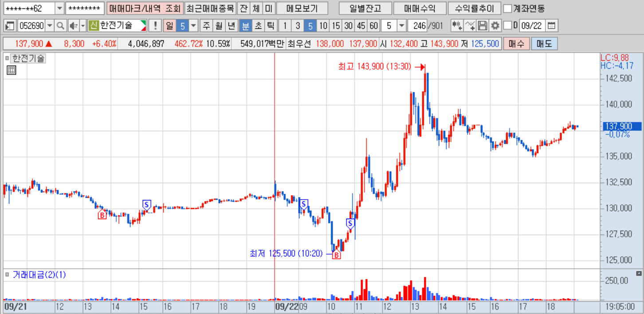This screenshot has width=644, height=314.
Task: Click the exclamation mark info icon
Action: point(155,26)
